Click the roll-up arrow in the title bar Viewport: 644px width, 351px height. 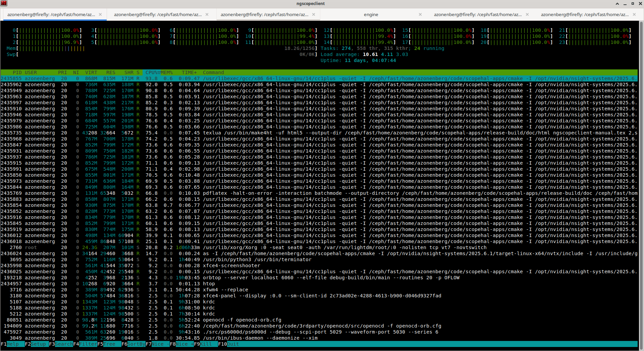tap(617, 4)
